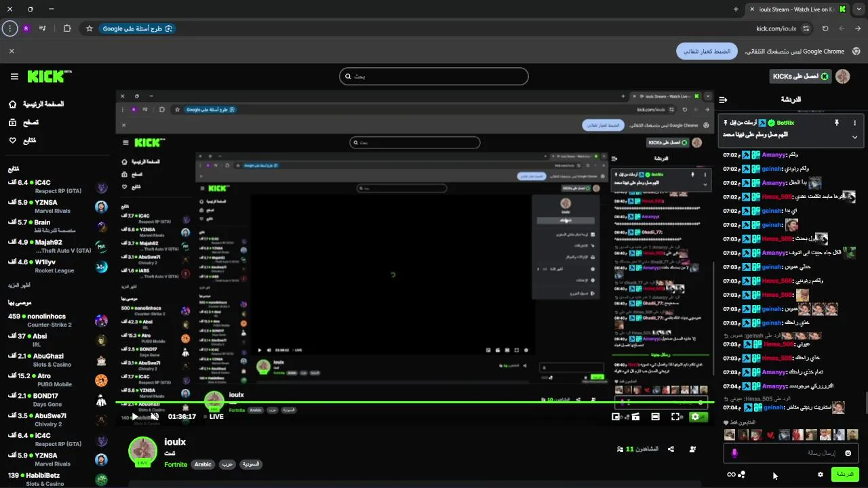Click the kick.com address bar
This screenshot has height=488, width=868.
(776, 28)
